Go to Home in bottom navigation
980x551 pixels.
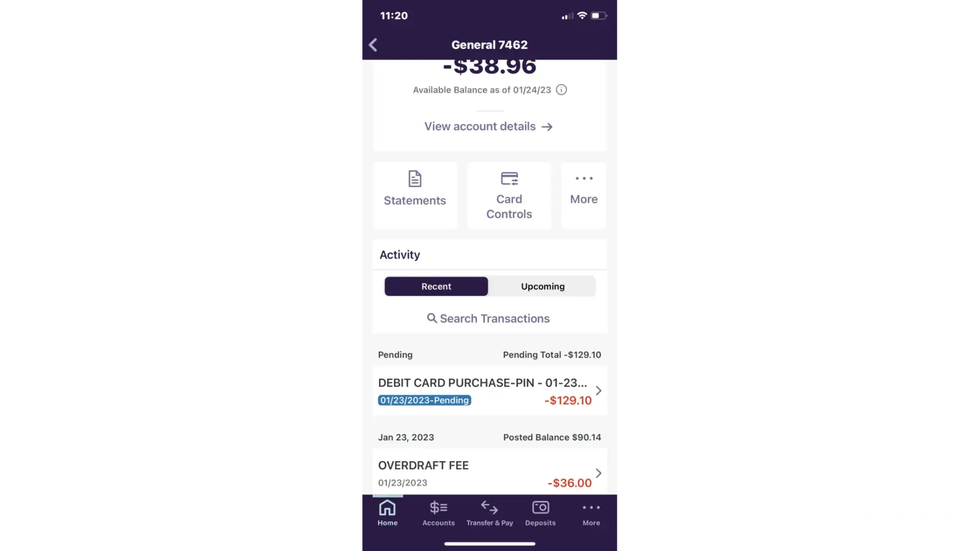pyautogui.click(x=387, y=513)
